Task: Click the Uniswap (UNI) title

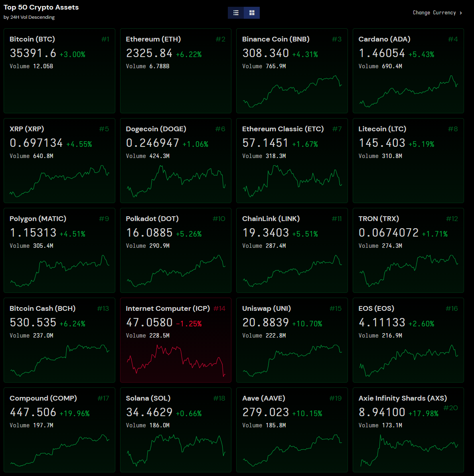Action: (267, 308)
